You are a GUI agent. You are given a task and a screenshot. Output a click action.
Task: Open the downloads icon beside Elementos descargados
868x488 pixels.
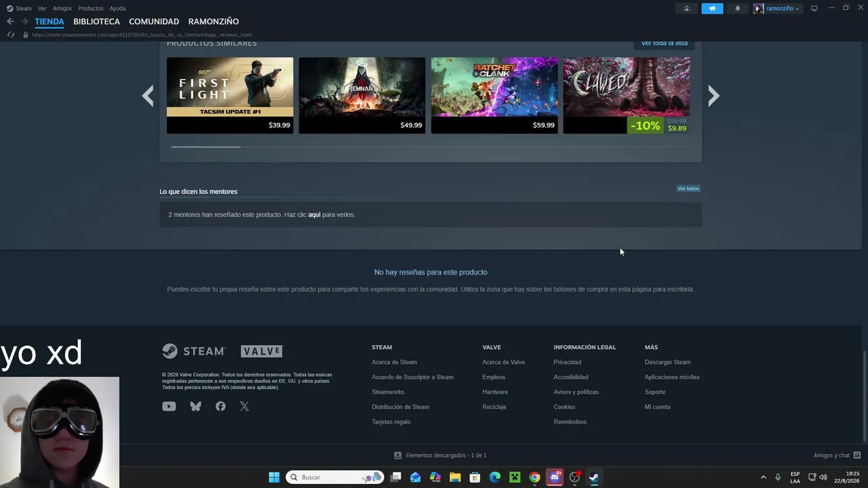click(x=398, y=455)
